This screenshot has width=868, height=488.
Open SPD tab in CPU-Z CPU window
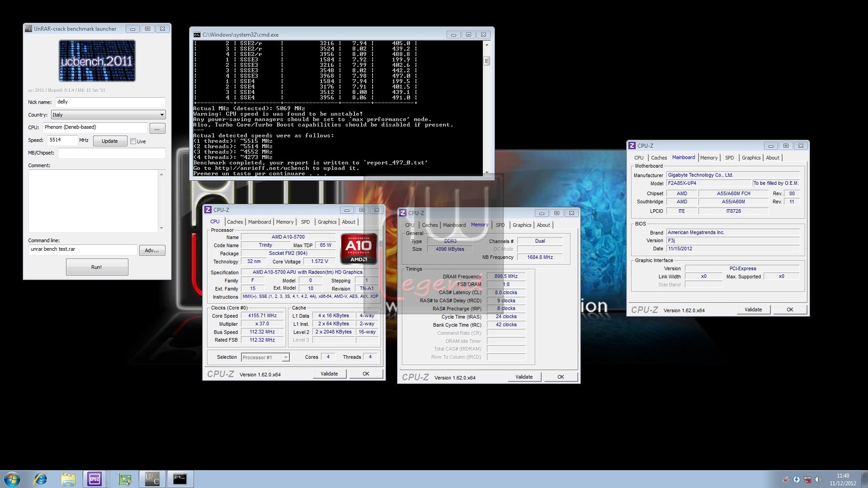(306, 222)
